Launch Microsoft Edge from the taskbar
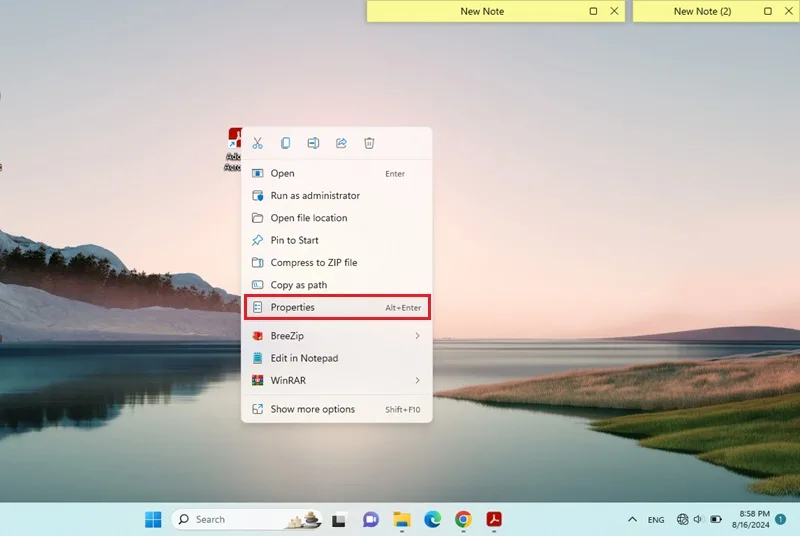This screenshot has width=800, height=536. 433,520
